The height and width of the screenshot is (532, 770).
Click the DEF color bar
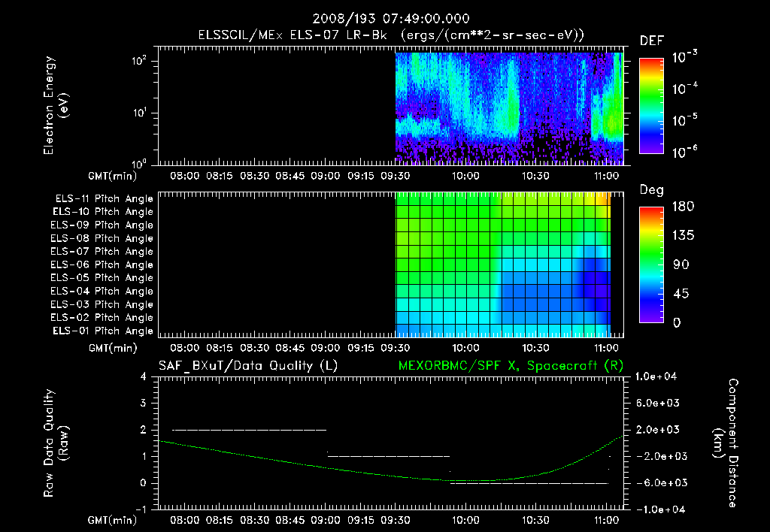(x=651, y=106)
